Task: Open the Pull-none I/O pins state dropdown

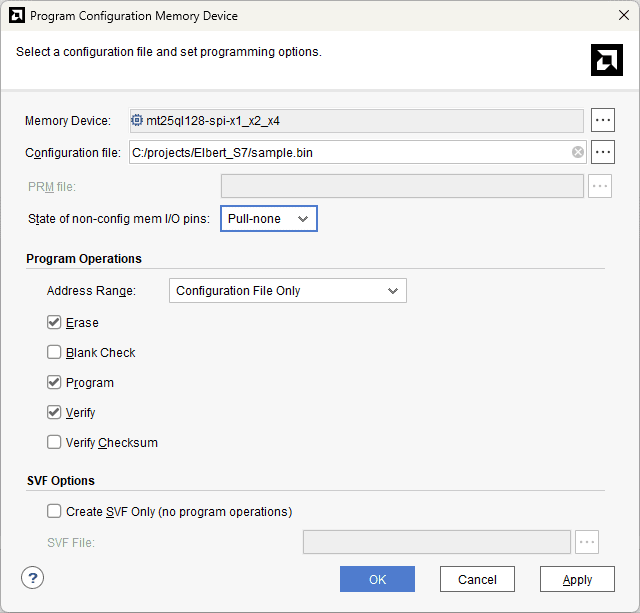Action: (268, 219)
